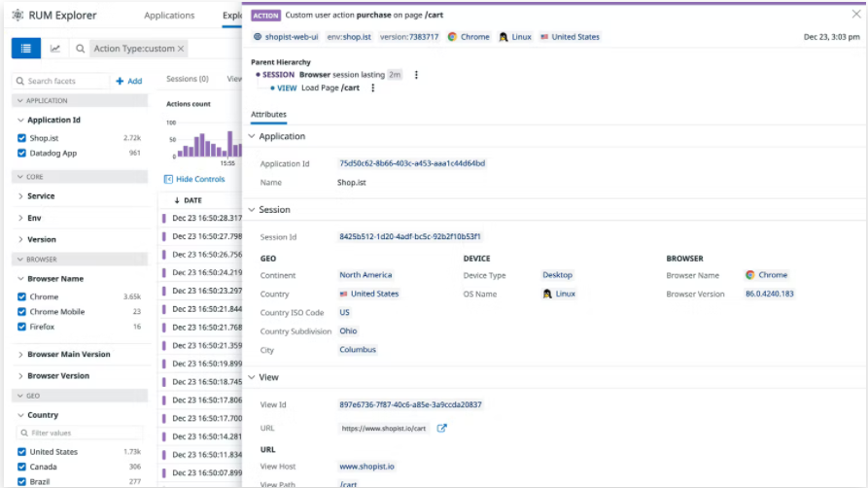Click the United States flag in panel header

coord(544,37)
